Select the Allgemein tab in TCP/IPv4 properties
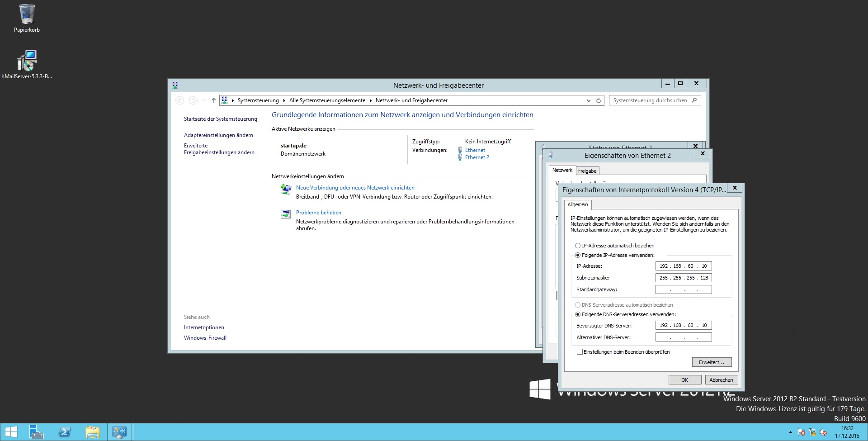868x441 pixels. pyautogui.click(x=577, y=204)
